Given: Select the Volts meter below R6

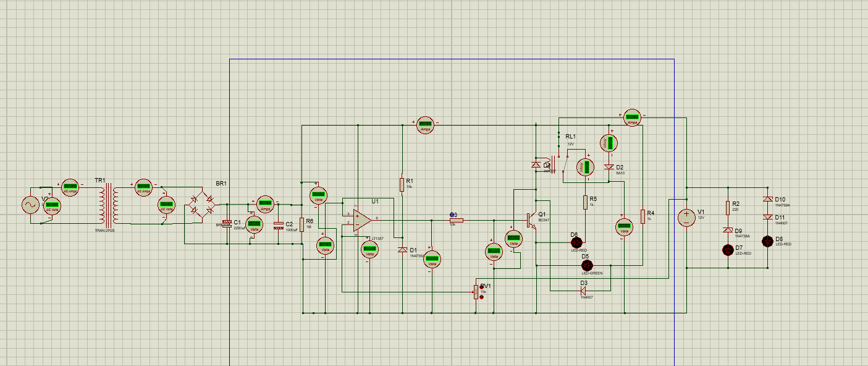Looking at the screenshot, I should pyautogui.click(x=325, y=246).
